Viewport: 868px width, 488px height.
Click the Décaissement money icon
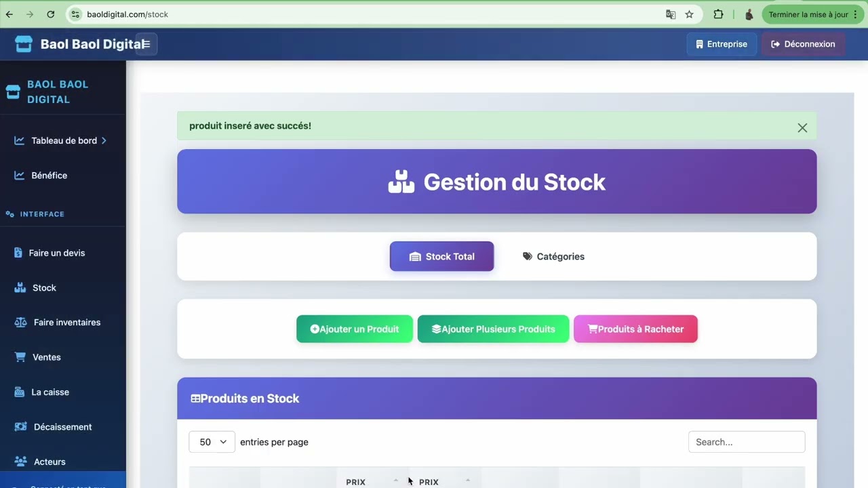pos(20,427)
